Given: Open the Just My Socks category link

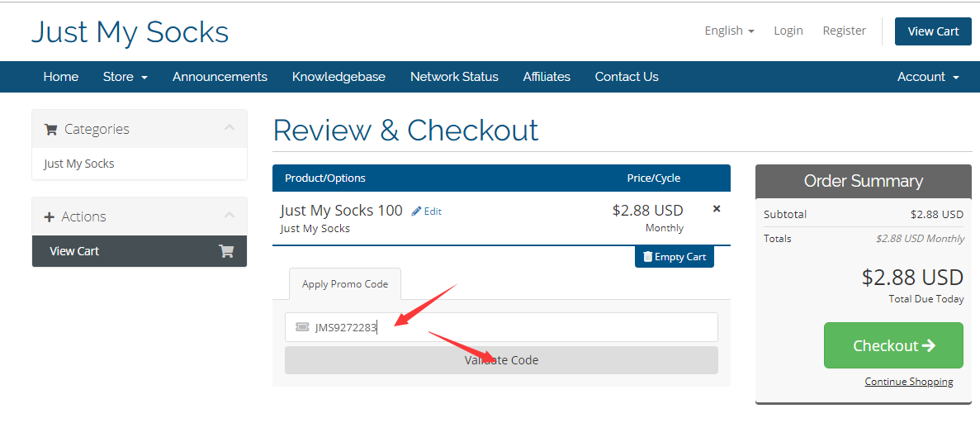Looking at the screenshot, I should (79, 164).
